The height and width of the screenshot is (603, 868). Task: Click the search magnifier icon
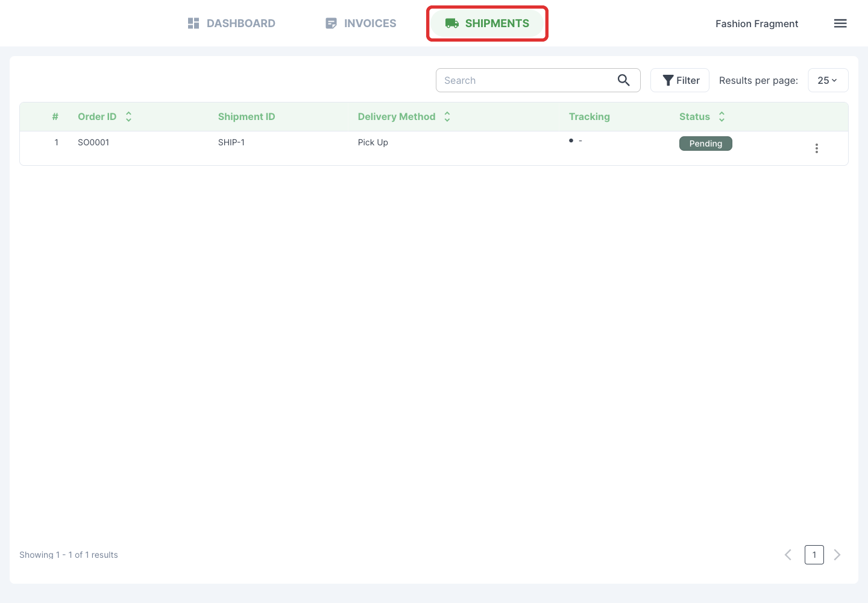(624, 80)
